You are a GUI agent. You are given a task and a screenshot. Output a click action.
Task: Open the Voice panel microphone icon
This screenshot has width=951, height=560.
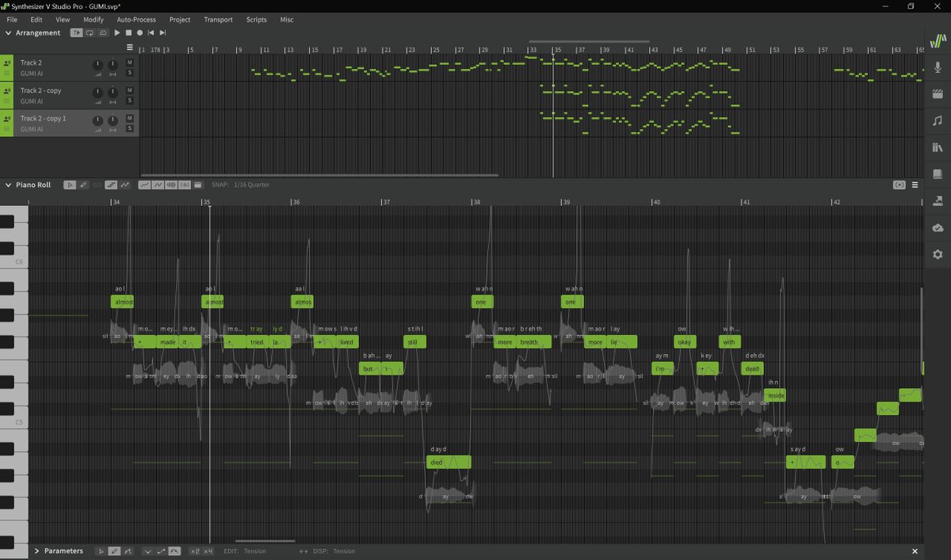pos(938,67)
